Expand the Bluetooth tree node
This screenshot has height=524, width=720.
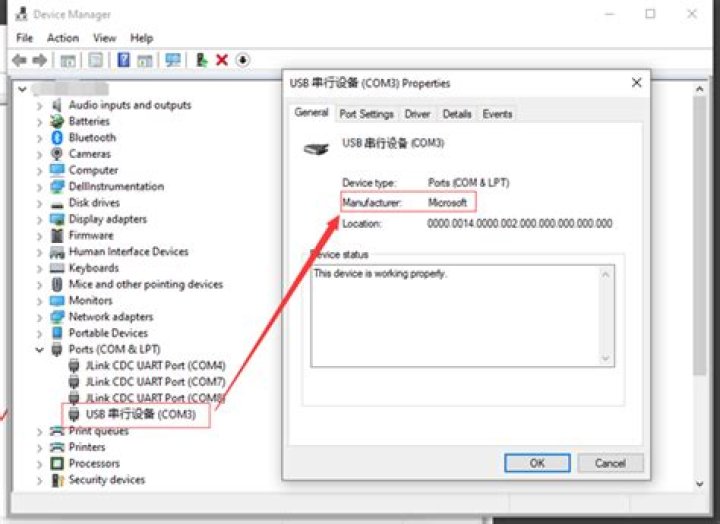(39, 138)
